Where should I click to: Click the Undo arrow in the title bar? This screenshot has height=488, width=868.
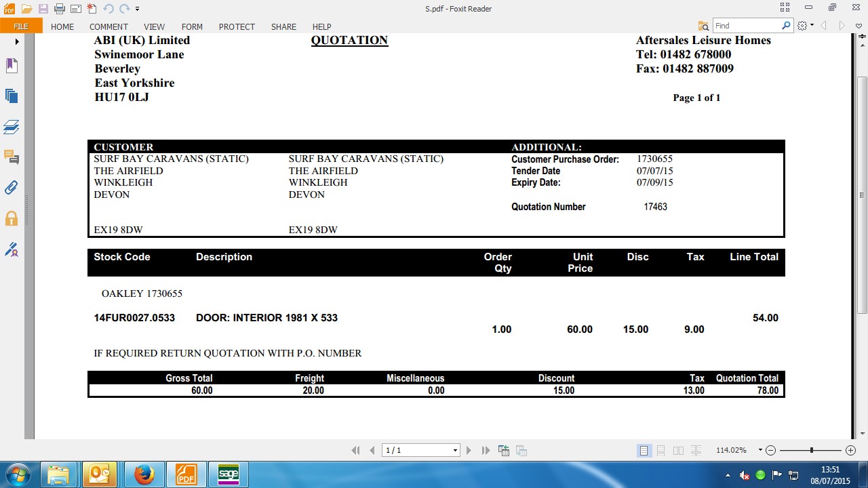pos(108,9)
